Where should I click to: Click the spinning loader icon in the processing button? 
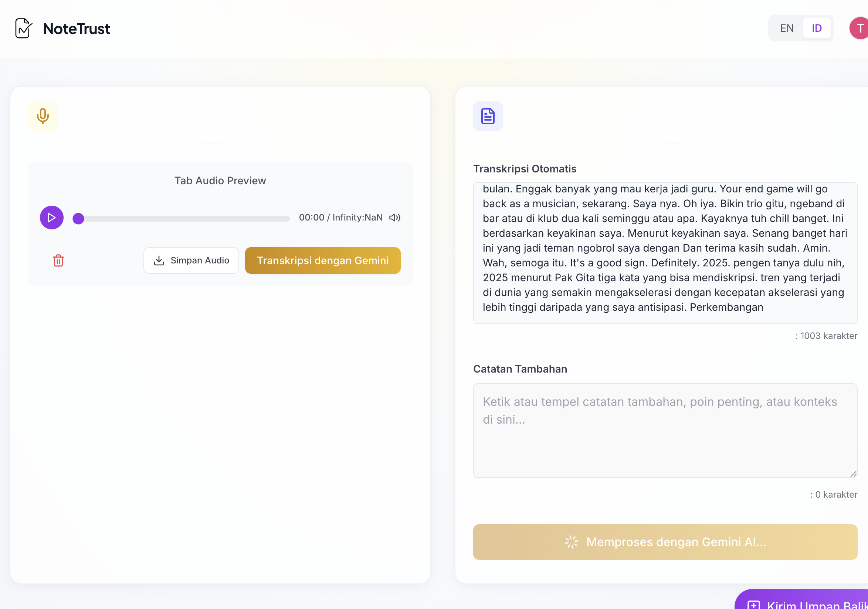(571, 542)
